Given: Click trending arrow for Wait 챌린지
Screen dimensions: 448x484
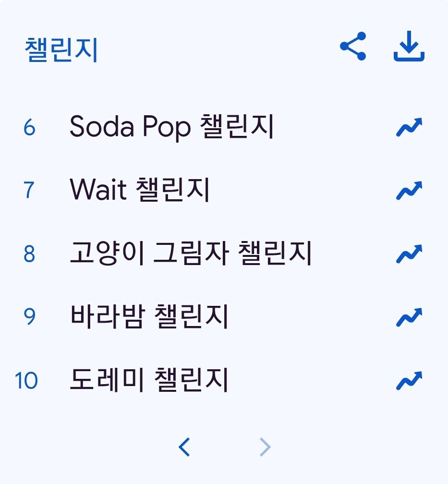Looking at the screenshot, I should (x=409, y=191).
